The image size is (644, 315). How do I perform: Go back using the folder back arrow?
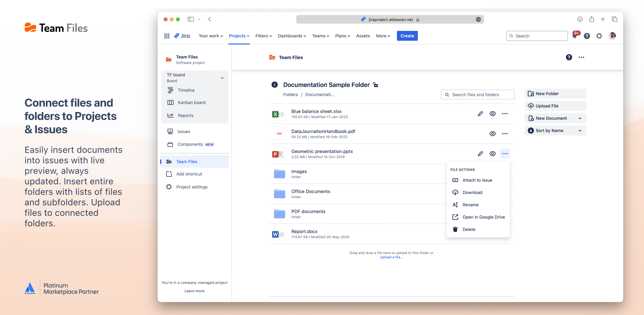[x=275, y=85]
